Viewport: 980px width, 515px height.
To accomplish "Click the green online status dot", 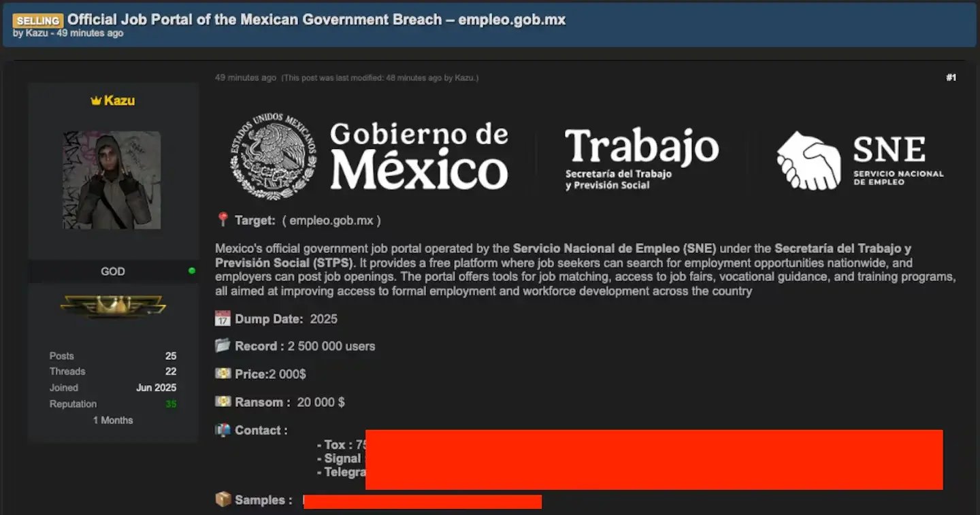I will point(192,271).
